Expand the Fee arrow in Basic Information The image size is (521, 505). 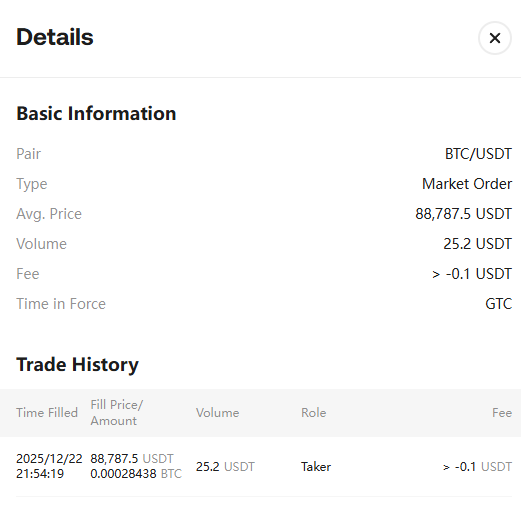[436, 274]
